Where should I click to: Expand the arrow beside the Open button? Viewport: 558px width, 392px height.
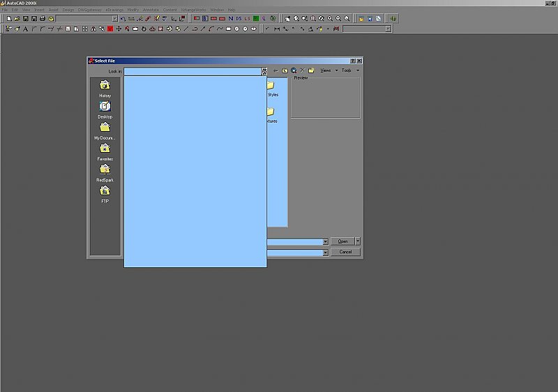[x=358, y=241]
